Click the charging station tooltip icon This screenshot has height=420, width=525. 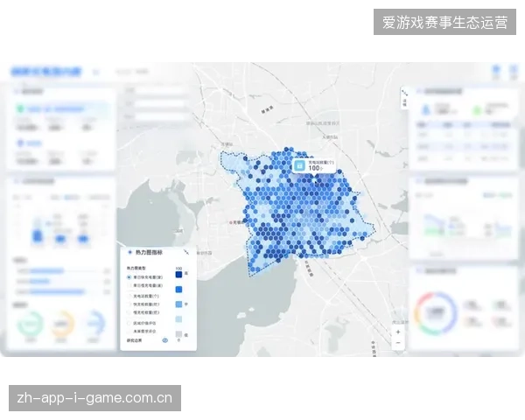299,165
